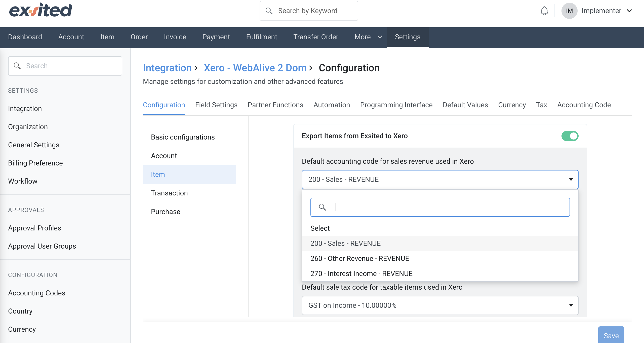Open the default sale tax code dropdown
Screen dimensions: 644x343
point(440,305)
